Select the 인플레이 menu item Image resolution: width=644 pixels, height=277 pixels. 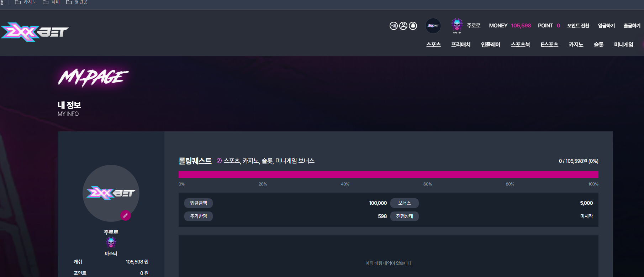point(490,45)
